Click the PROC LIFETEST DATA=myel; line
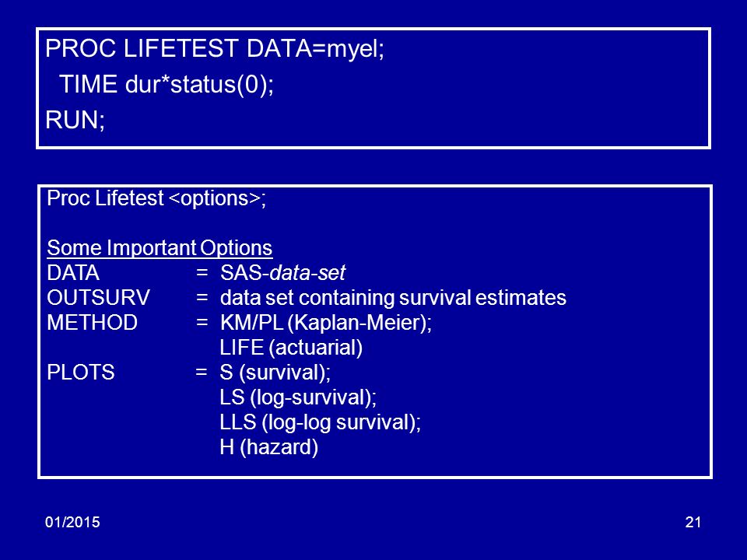The height and width of the screenshot is (560, 747). pos(215,49)
